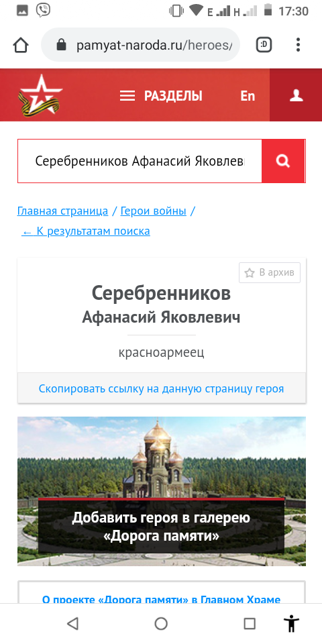Image resolution: width=322 pixels, height=644 pixels.
Task: Open the Android recent apps square
Action: [x=250, y=623]
